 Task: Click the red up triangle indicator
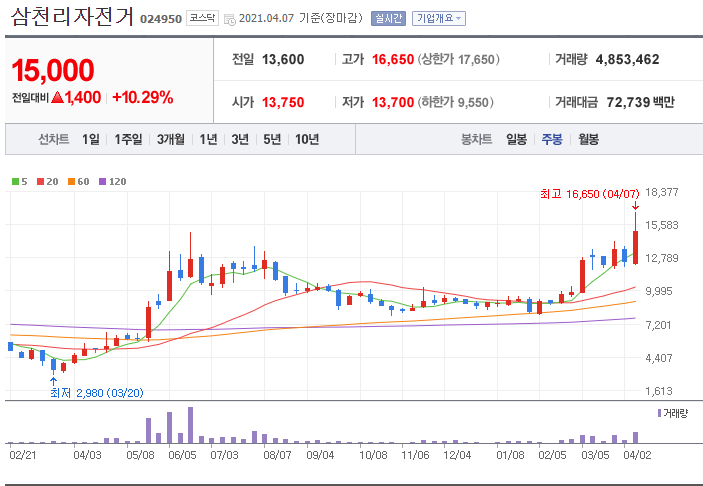[x=57, y=97]
